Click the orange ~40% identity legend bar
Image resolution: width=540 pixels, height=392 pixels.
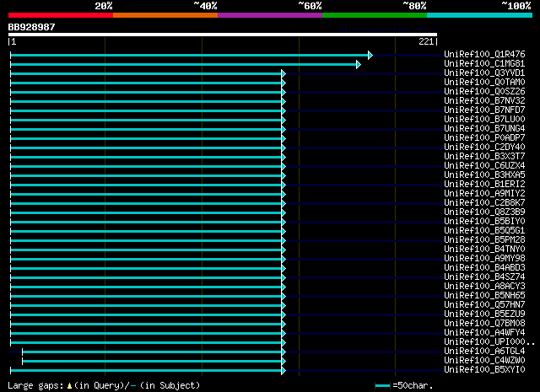tap(165, 15)
